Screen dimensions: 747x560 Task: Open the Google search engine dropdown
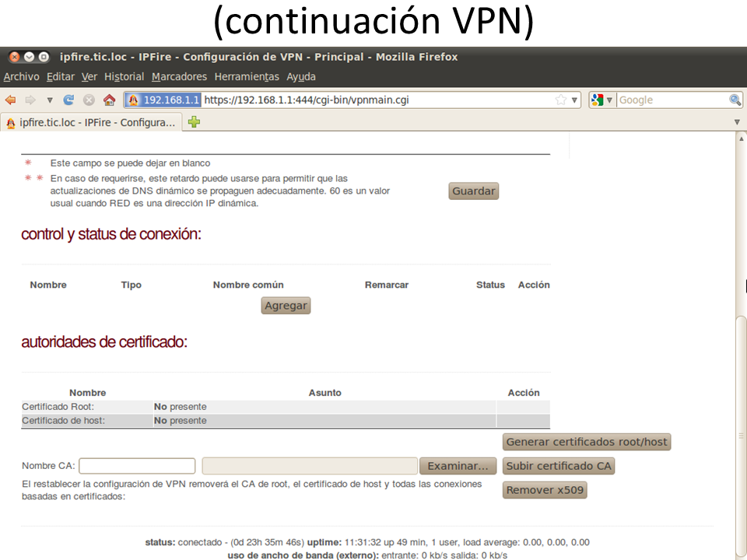tap(601, 100)
